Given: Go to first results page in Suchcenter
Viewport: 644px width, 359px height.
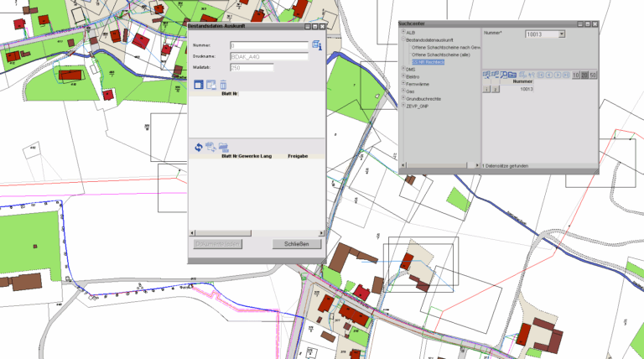Looking at the screenshot, I should click(x=541, y=75).
